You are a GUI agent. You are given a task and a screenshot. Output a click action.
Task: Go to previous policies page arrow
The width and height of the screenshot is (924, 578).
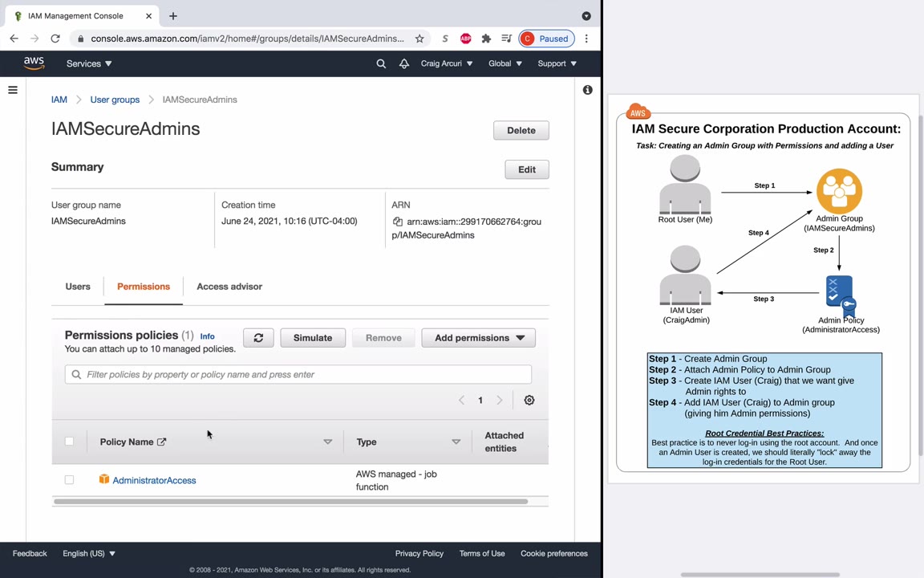coord(461,400)
